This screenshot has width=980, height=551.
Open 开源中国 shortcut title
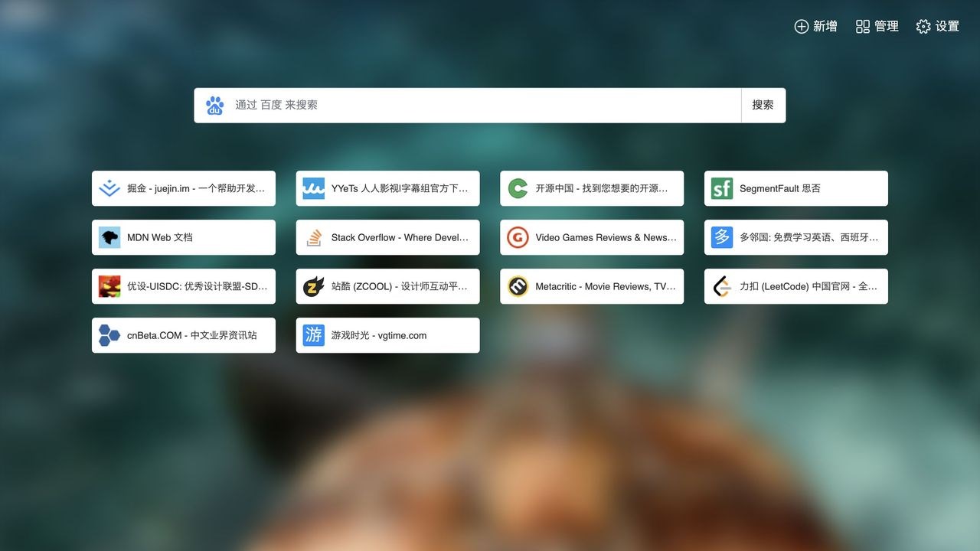click(602, 188)
